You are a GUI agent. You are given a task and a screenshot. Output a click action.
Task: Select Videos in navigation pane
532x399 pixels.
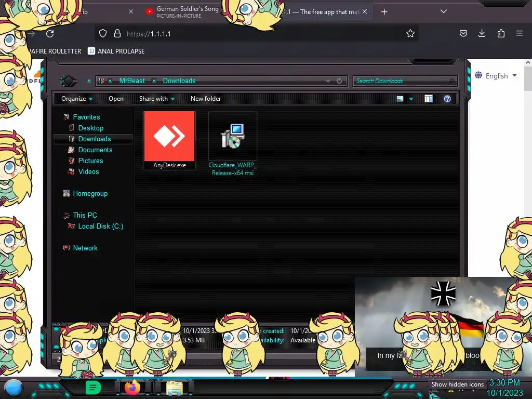tap(88, 171)
